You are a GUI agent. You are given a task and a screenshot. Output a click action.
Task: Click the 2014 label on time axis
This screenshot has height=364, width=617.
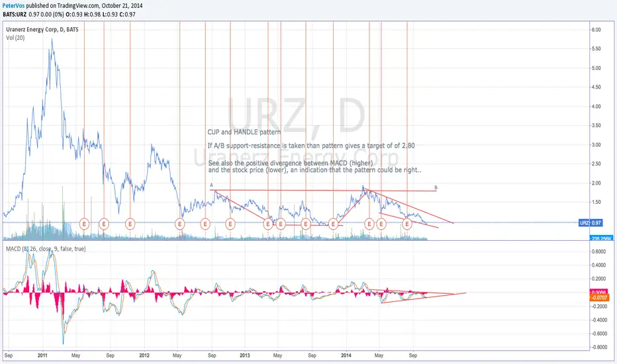point(346,355)
